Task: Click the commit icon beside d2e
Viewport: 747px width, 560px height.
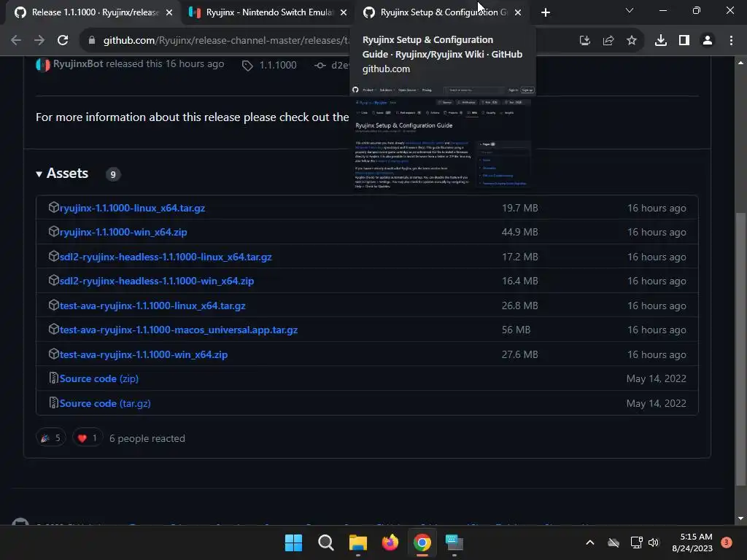Action: 320,65
